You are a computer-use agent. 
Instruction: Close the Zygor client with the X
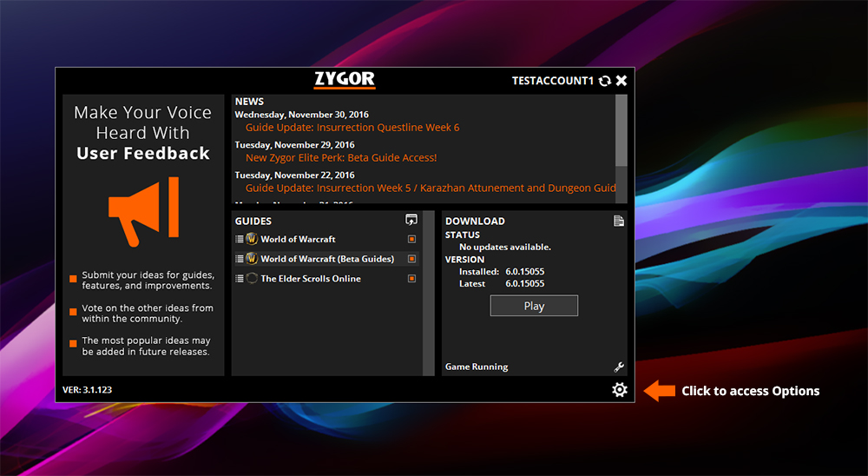tap(621, 81)
